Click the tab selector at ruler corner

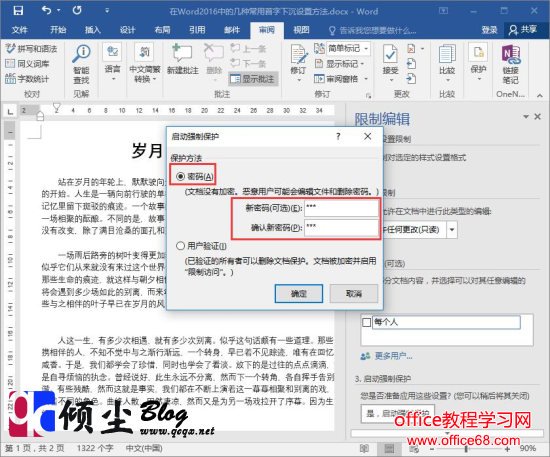[x=10, y=112]
